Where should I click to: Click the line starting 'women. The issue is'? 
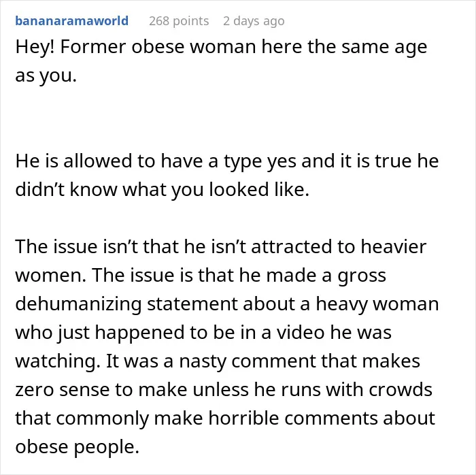coord(201,276)
